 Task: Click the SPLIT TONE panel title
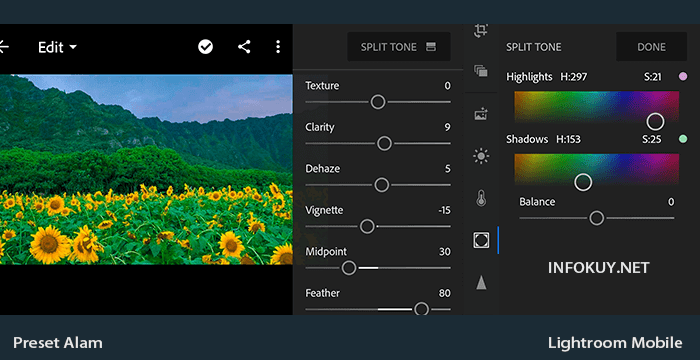533,47
